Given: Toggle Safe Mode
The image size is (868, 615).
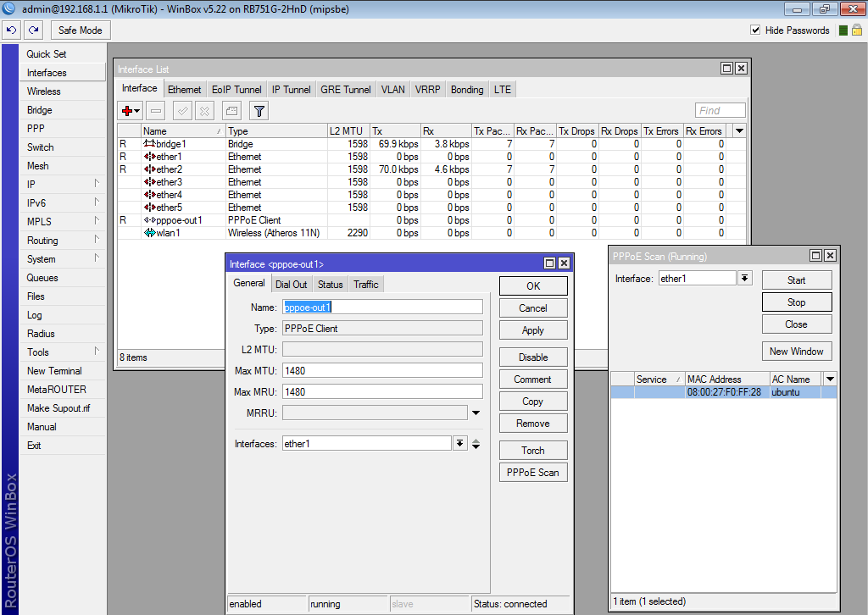Looking at the screenshot, I should [81, 30].
